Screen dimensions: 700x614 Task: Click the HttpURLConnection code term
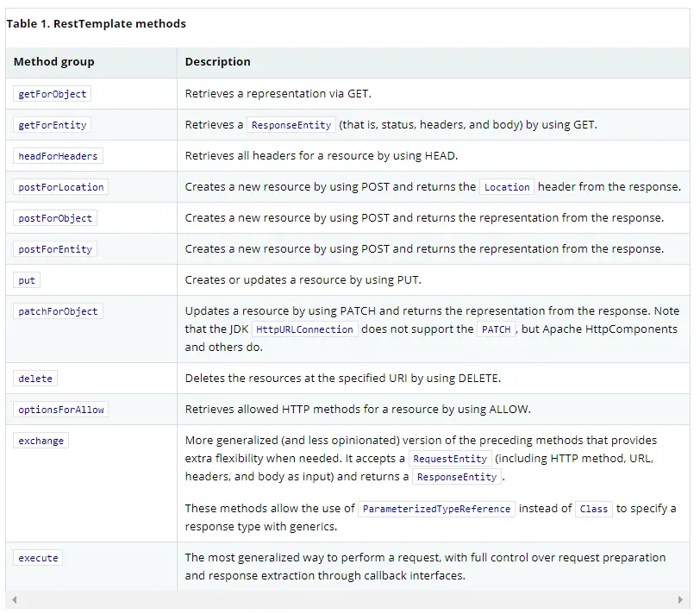tap(305, 329)
